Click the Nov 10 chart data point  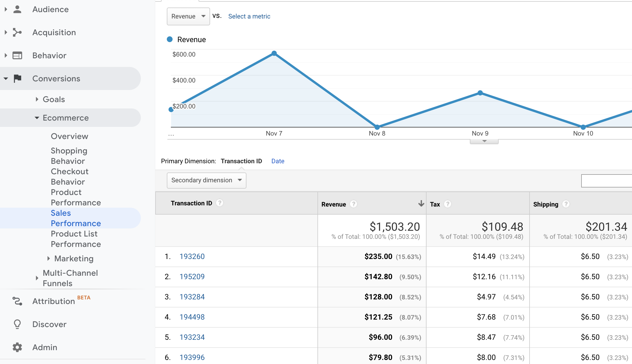[x=583, y=127]
